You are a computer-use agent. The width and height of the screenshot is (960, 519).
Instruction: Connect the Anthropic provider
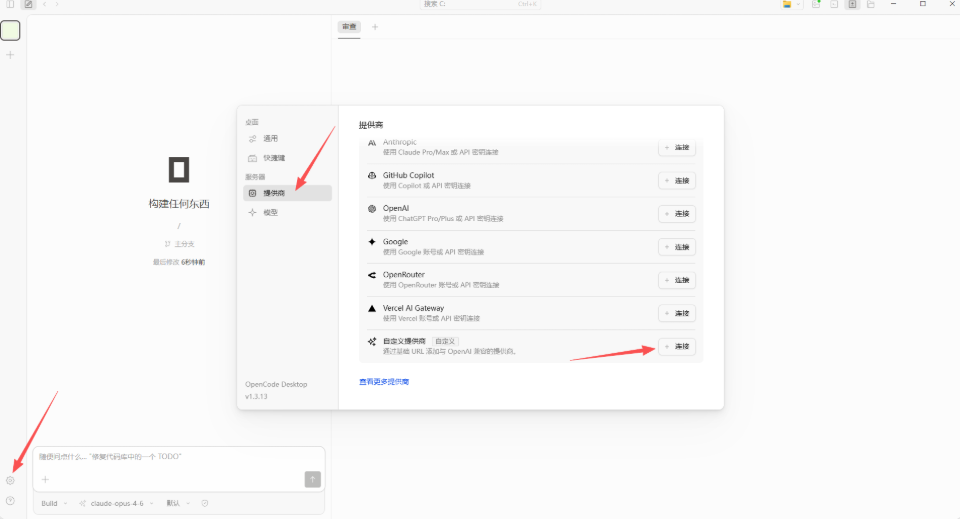[x=677, y=147]
